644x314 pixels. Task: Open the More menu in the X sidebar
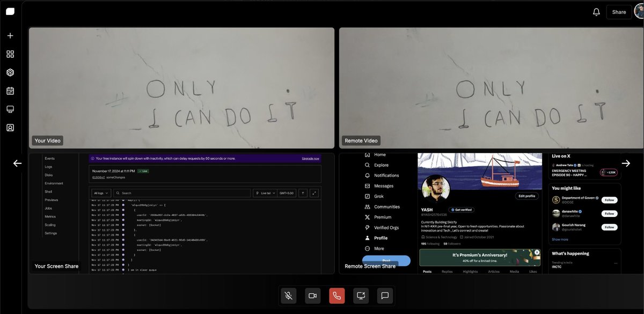point(374,249)
